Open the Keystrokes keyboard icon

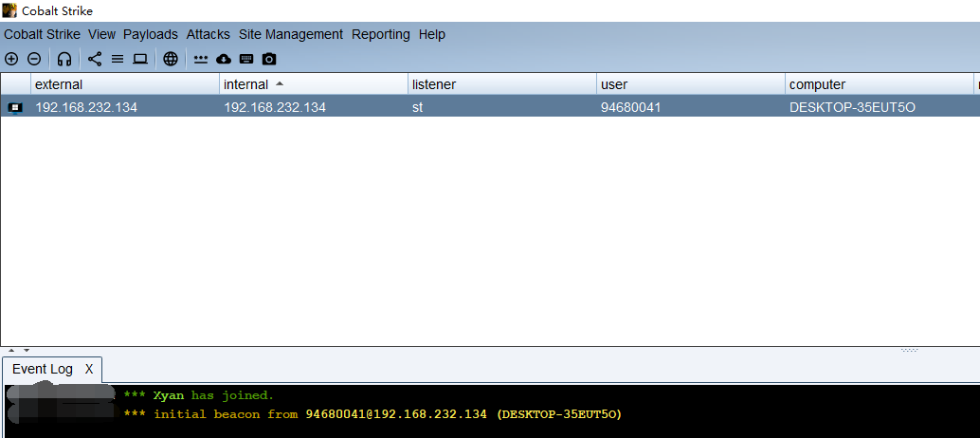point(246,59)
